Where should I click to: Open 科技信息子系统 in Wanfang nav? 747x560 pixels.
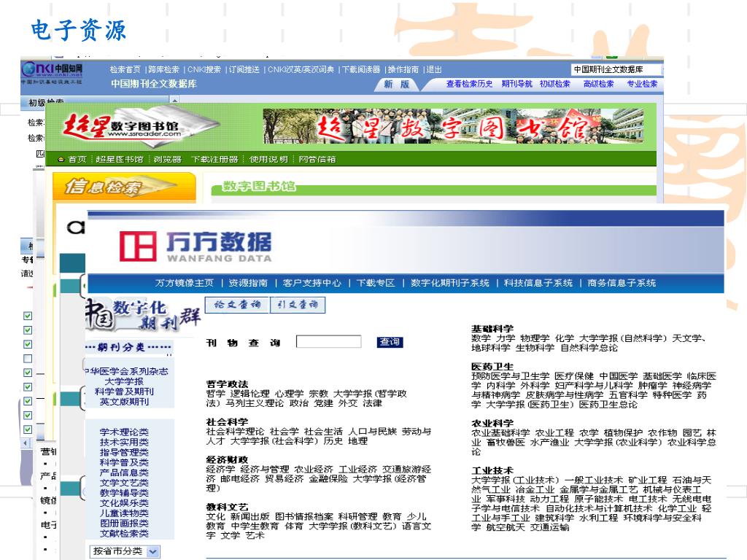click(x=538, y=283)
